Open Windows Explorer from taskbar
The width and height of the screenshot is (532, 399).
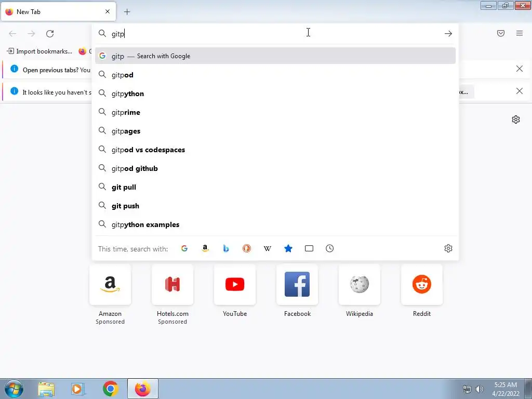tap(46, 389)
